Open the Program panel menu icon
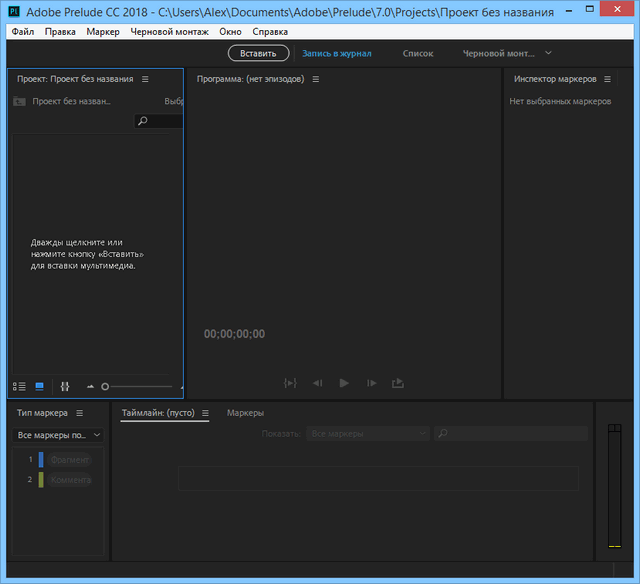 (316, 79)
